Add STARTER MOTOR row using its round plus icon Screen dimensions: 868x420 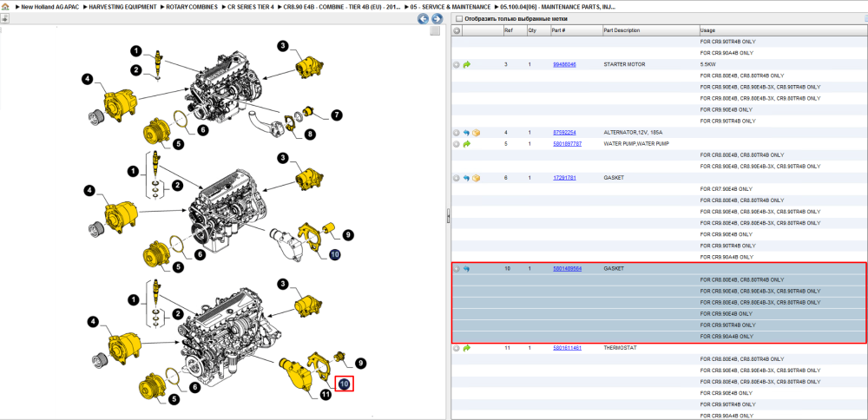pyautogui.click(x=457, y=65)
